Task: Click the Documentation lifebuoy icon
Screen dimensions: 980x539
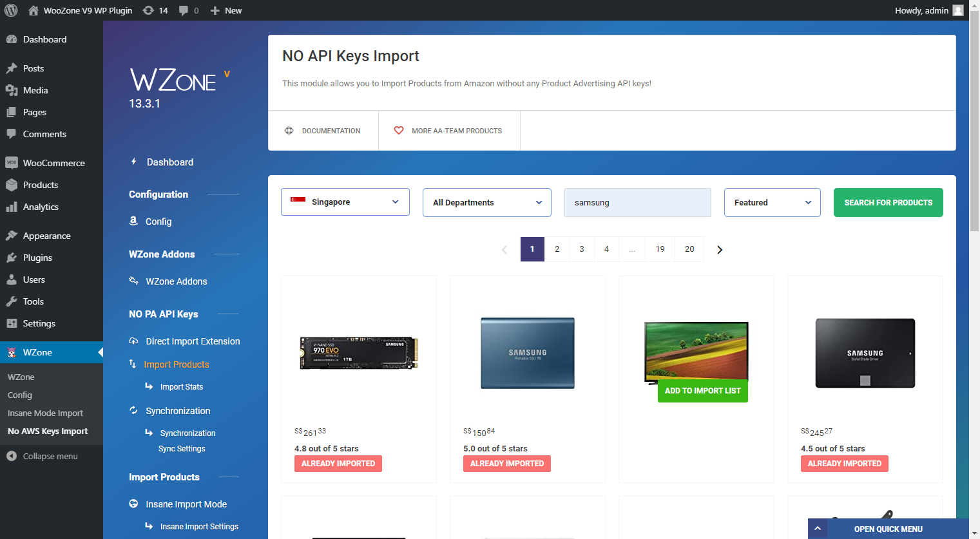Action: point(289,131)
